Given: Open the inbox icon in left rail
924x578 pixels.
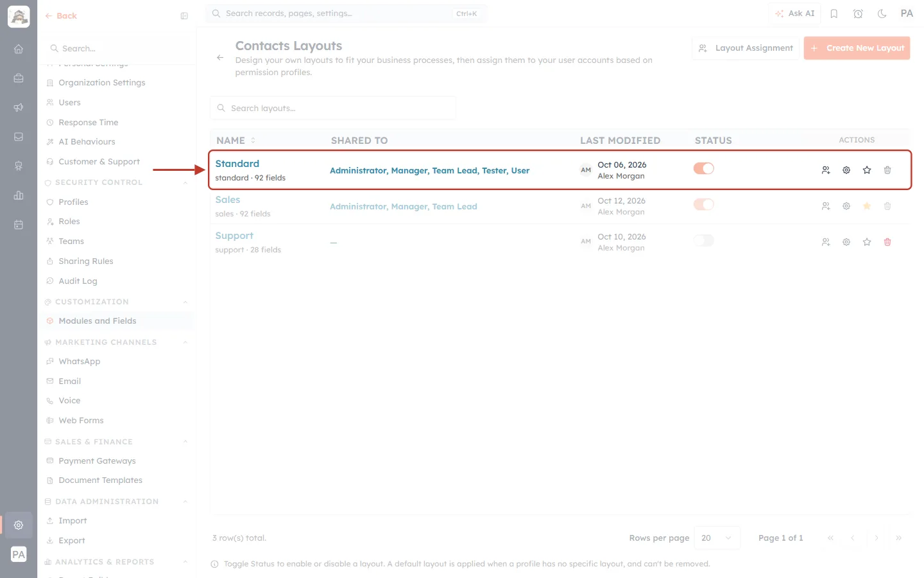Looking at the screenshot, I should coord(19,137).
